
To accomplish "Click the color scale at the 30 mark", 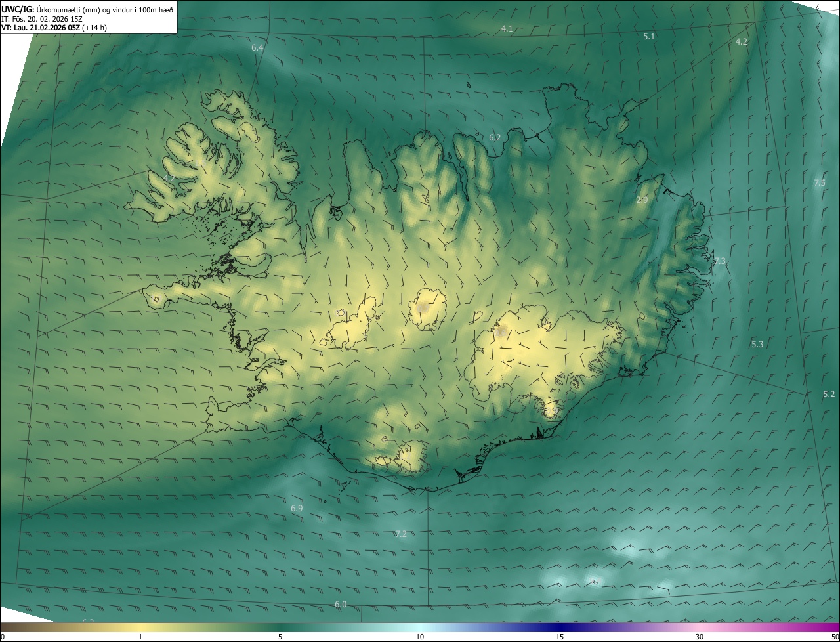I will coord(700,637).
